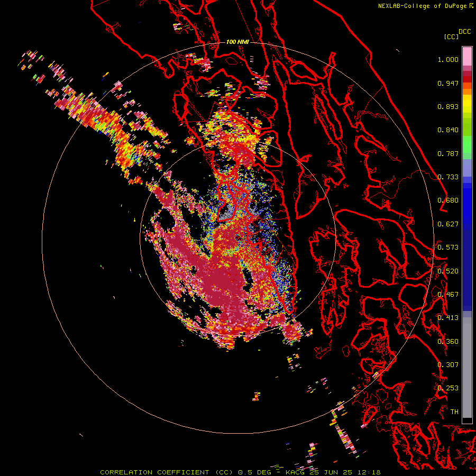Pick the bright green color bar segment
The height and width of the screenshot is (476, 476).
pyautogui.click(x=467, y=144)
